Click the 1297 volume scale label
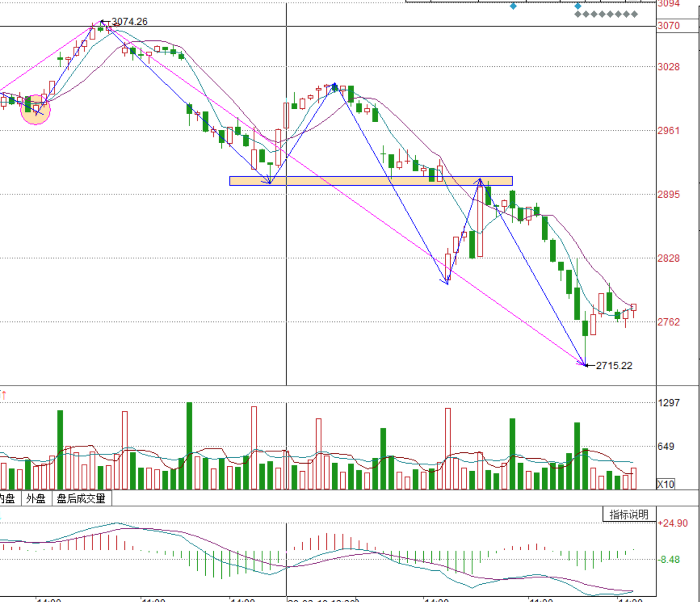This screenshot has height=602, width=700. tap(669, 403)
